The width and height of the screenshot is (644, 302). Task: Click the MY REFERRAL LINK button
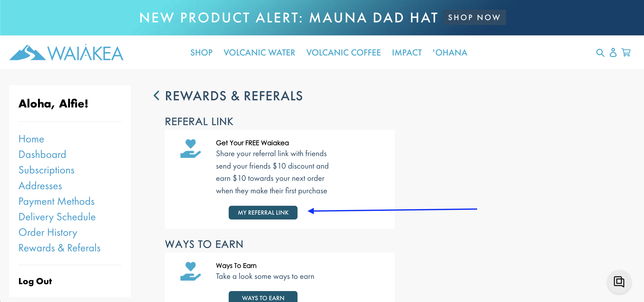pyautogui.click(x=263, y=213)
